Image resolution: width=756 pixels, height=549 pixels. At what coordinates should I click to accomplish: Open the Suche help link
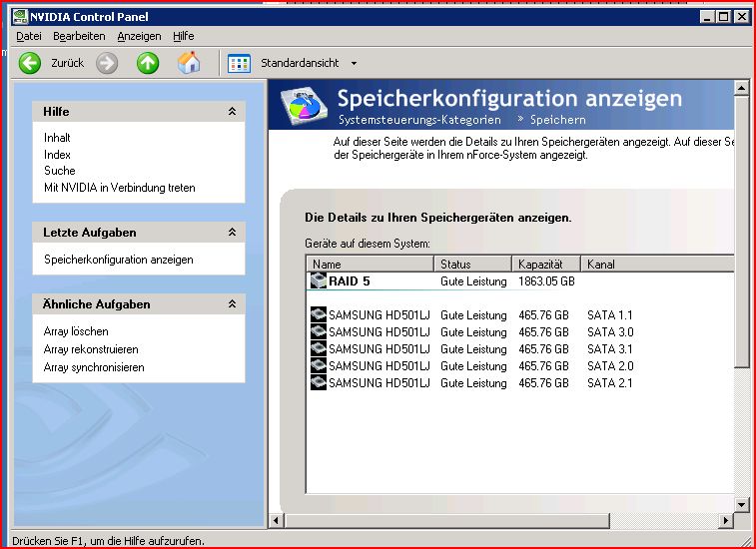(x=59, y=171)
